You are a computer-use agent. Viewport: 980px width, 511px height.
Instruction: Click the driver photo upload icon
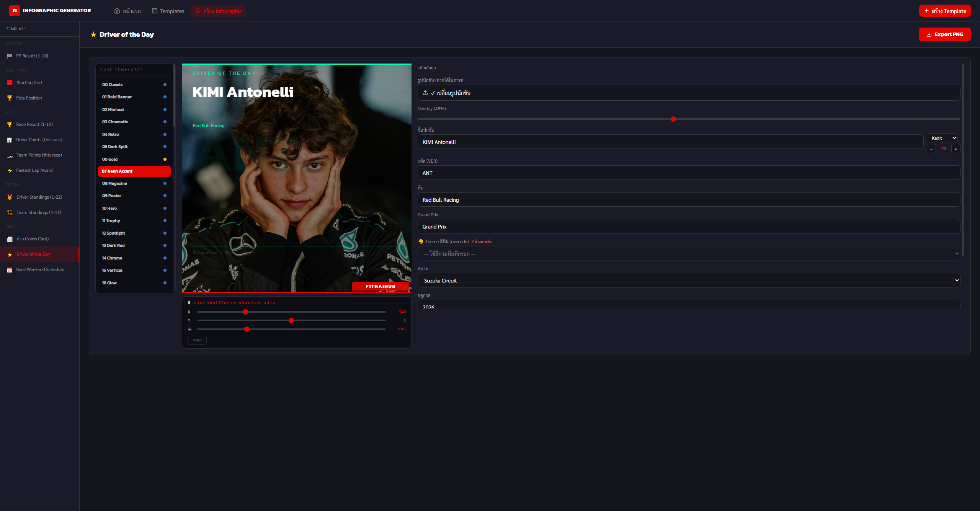425,93
